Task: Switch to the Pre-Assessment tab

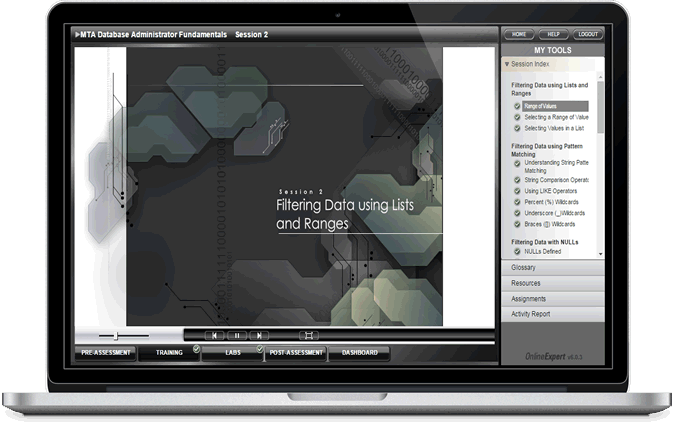Action: tap(106, 353)
